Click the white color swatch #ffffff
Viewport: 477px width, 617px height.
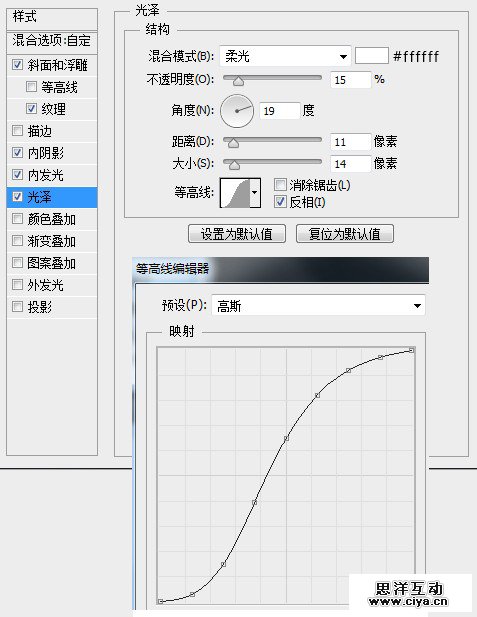coord(372,56)
